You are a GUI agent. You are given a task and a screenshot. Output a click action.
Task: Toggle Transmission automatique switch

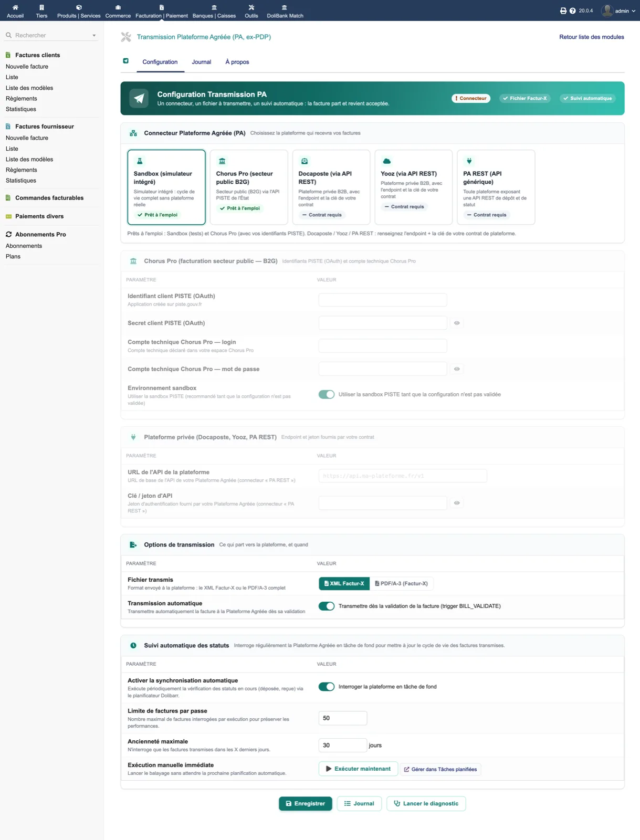[327, 606]
